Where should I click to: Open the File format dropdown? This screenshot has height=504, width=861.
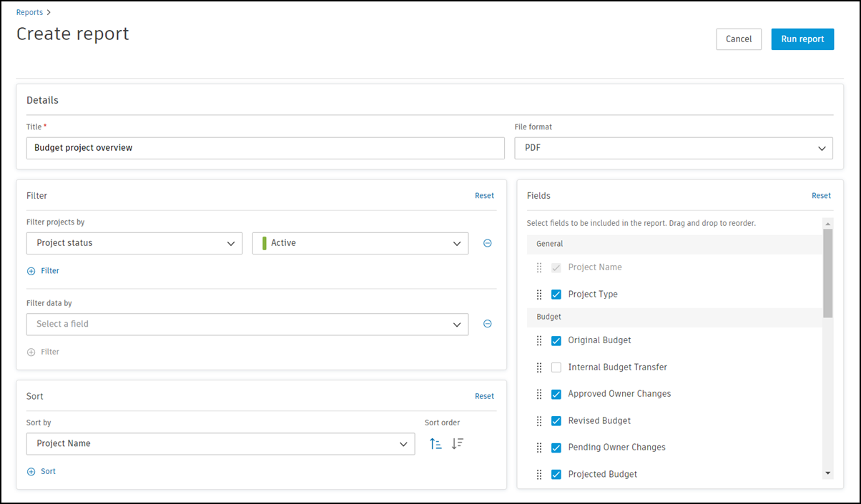coord(673,148)
